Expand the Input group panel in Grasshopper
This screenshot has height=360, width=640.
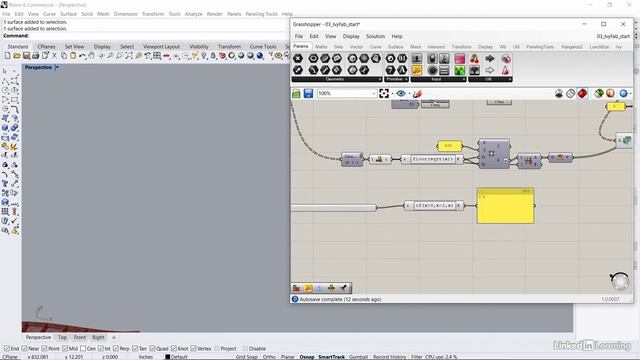(464, 79)
